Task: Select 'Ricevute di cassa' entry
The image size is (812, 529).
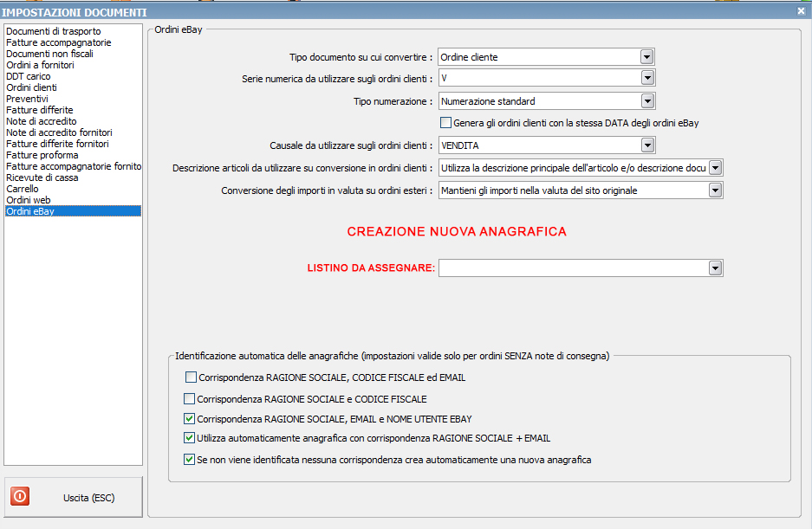Action: (x=73, y=177)
